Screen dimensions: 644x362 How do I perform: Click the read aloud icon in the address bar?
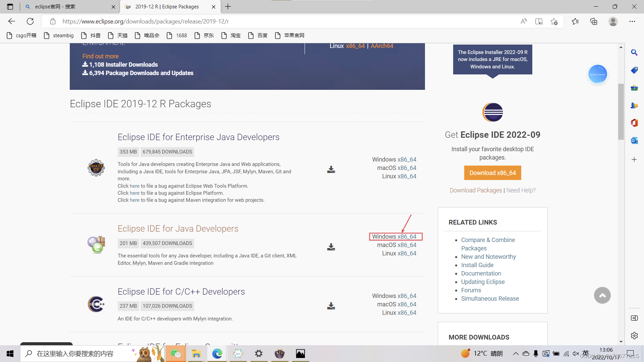pos(524,21)
